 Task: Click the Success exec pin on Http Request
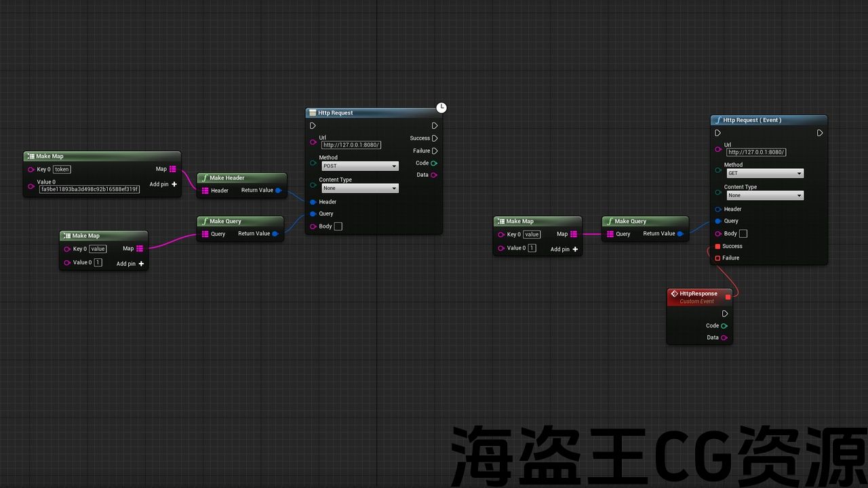click(435, 138)
